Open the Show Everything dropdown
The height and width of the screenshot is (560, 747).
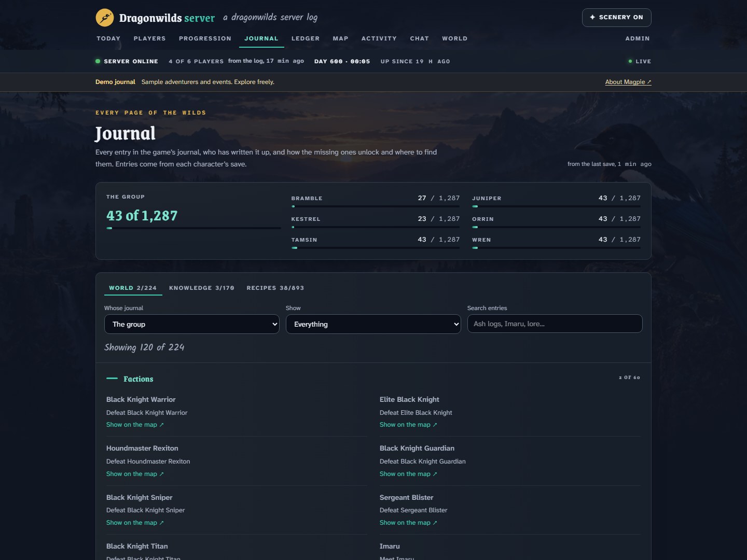pos(374,324)
